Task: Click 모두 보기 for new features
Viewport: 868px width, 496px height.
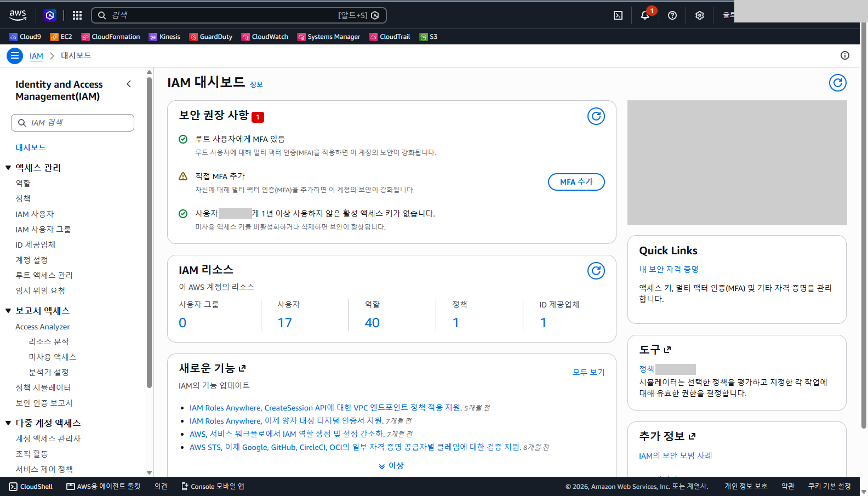Action: point(589,372)
